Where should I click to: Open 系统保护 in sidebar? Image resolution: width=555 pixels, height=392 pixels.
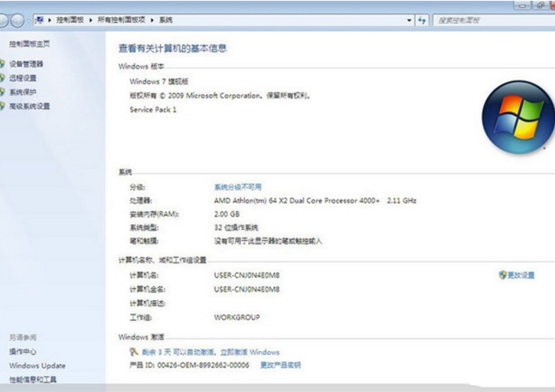[x=23, y=92]
